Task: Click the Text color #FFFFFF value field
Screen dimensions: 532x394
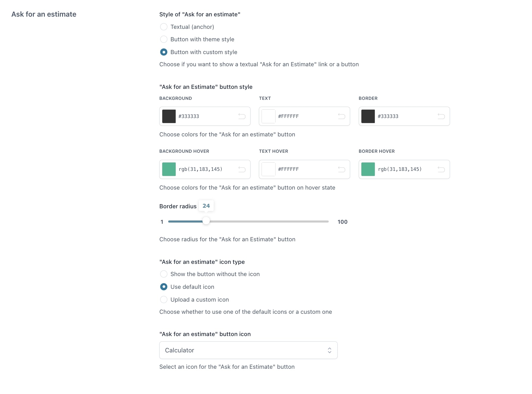Action: [x=306, y=116]
